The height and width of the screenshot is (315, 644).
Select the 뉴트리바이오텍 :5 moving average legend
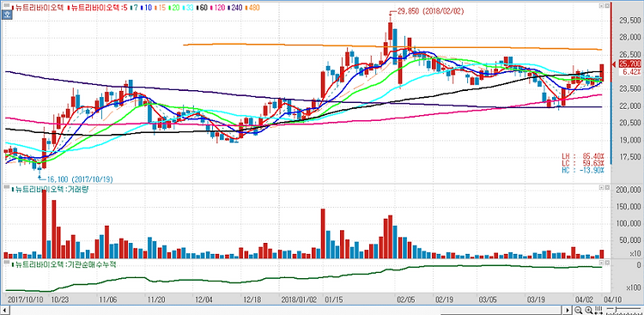[97, 8]
